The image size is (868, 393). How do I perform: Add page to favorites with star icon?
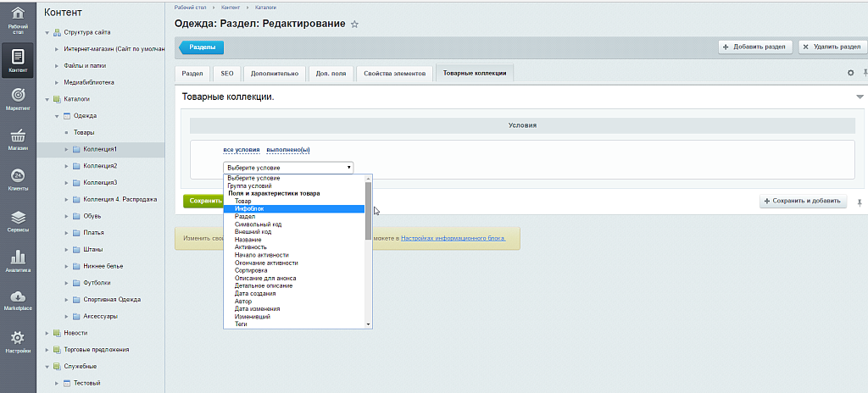click(x=354, y=25)
